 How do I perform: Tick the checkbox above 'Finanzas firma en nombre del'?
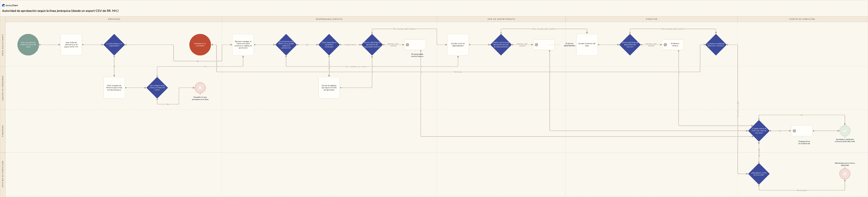[794, 131]
